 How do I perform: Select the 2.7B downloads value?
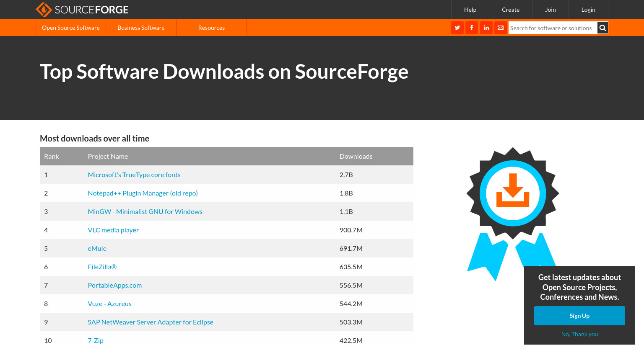(346, 175)
